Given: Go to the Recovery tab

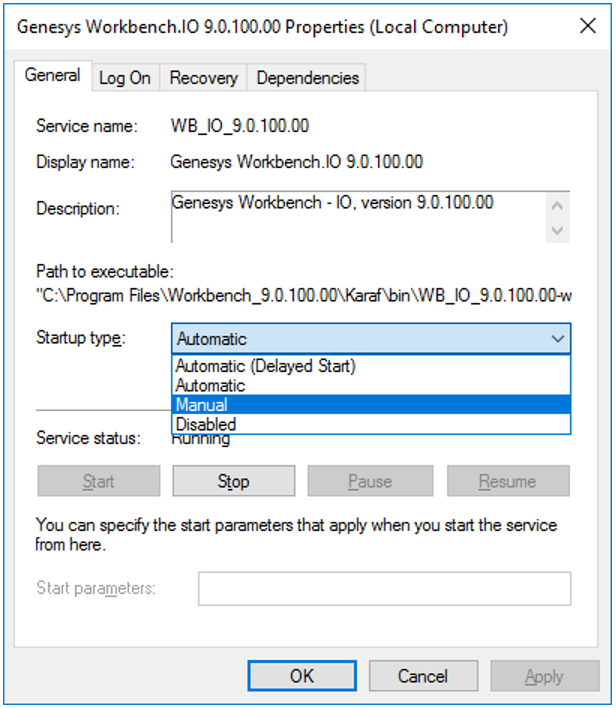Looking at the screenshot, I should point(203,77).
